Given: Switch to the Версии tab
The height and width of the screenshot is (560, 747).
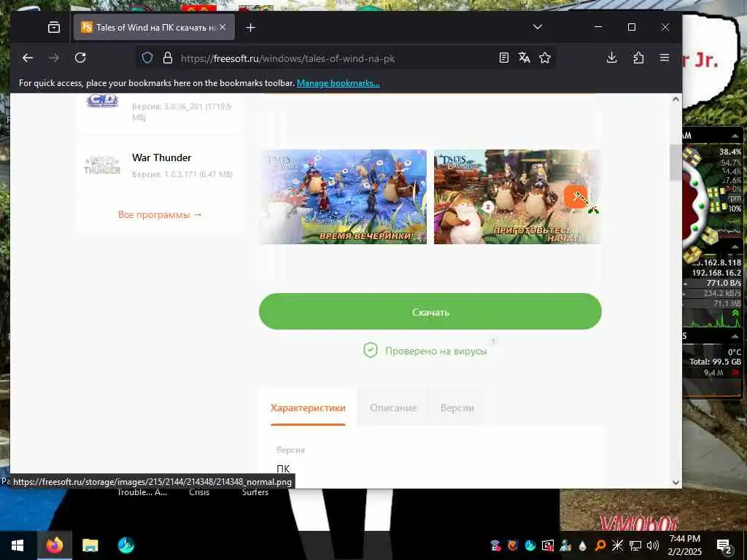Looking at the screenshot, I should tap(457, 408).
